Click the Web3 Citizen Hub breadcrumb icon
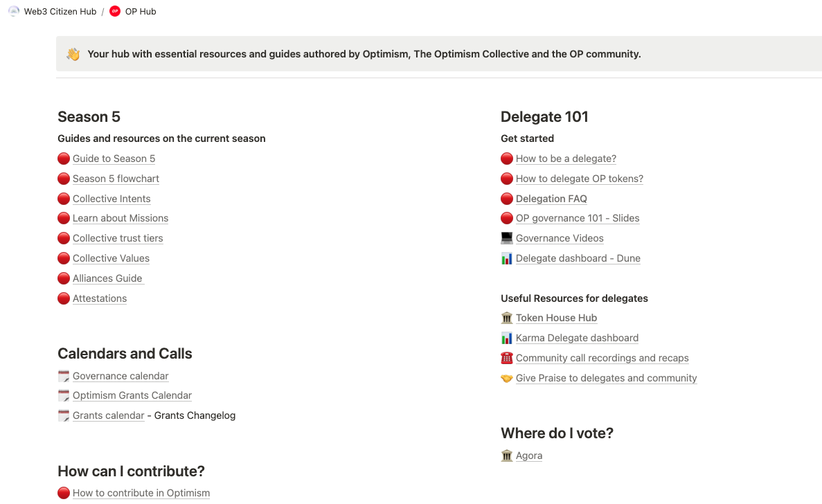Viewport: 822px width, 504px height. 14,11
